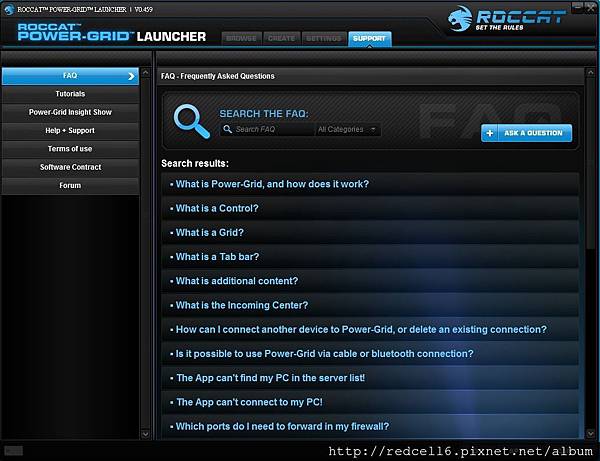Switch to the Browse tab

[x=241, y=39]
